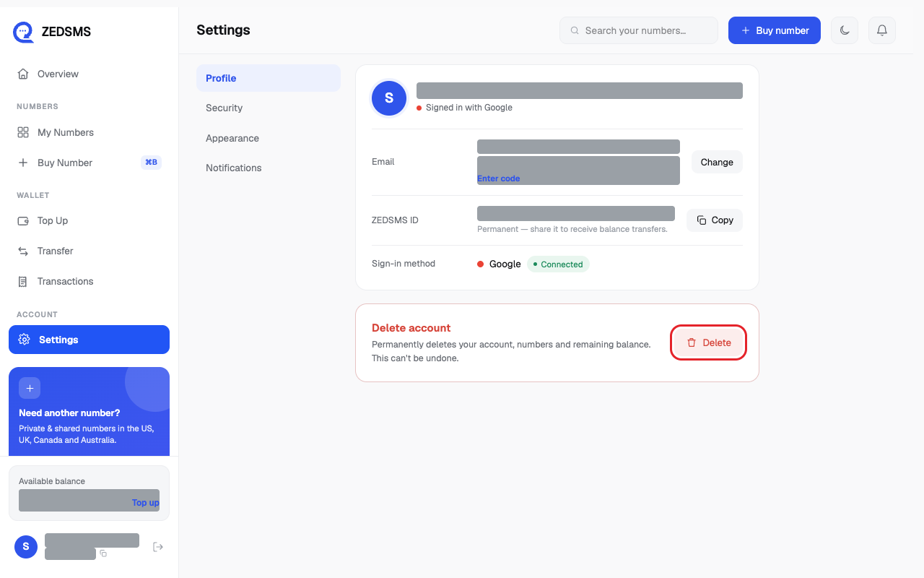Click the Google sign-in method label
The width and height of the screenshot is (924, 578).
pos(505,264)
